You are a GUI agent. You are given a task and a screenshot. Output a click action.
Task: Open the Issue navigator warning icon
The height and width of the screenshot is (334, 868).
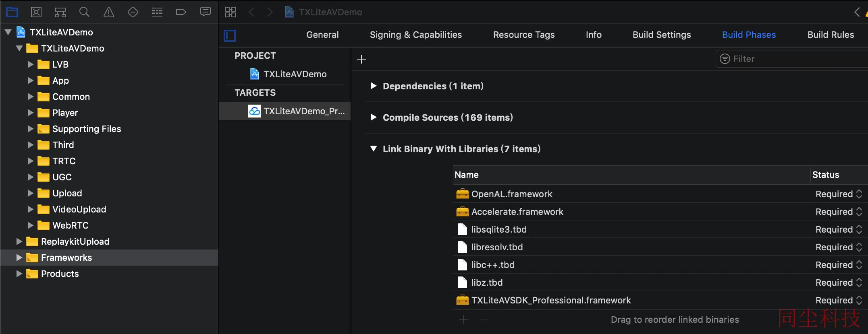tap(109, 12)
